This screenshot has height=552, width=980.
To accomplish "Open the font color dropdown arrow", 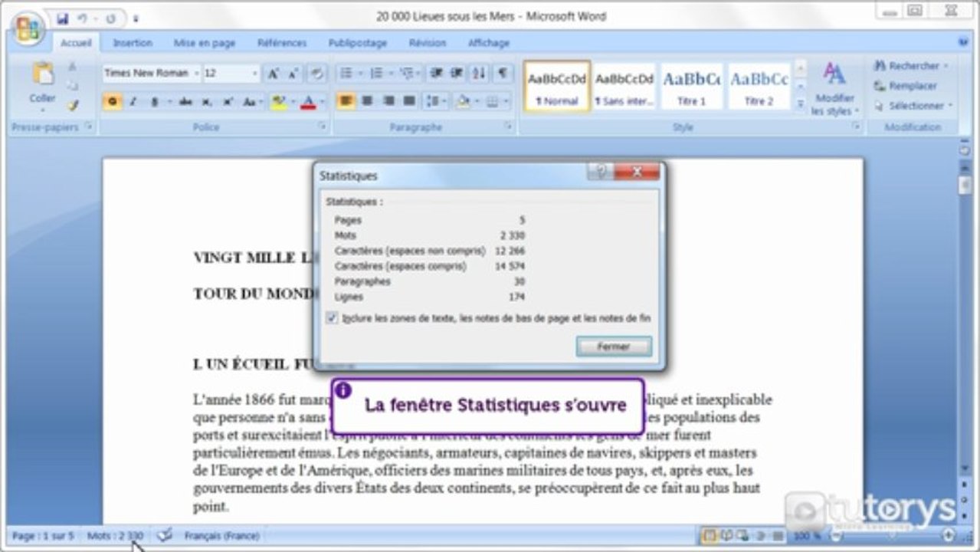I will pyautogui.click(x=322, y=101).
